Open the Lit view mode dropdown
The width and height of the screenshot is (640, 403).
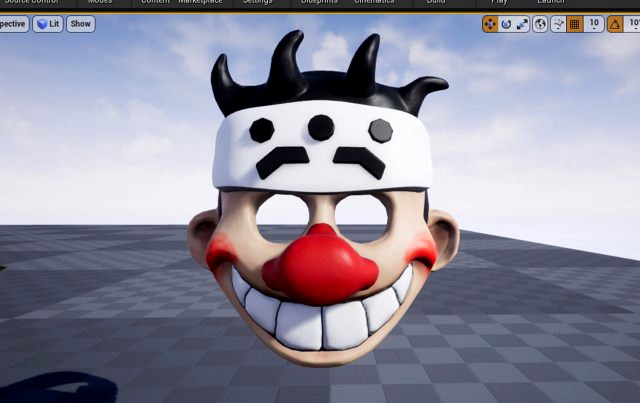coord(48,24)
